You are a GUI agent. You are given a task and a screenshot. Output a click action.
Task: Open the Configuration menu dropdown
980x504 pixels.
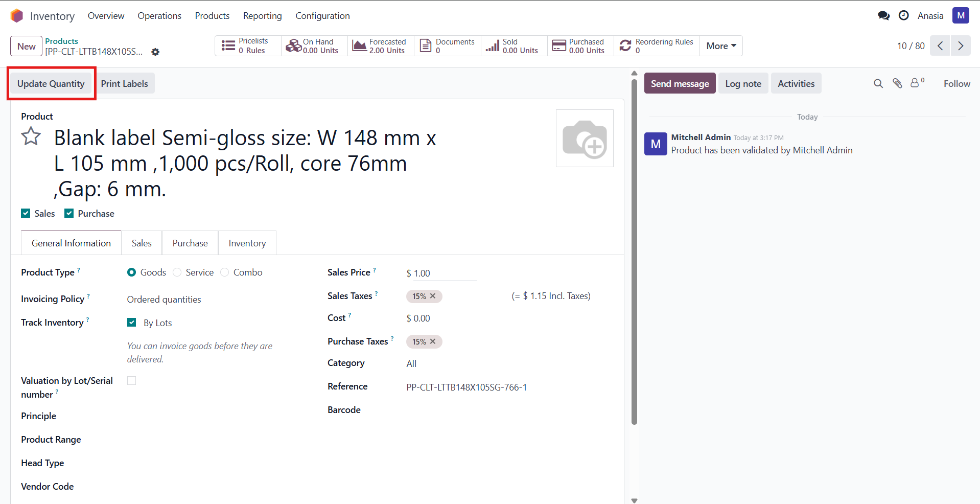[x=322, y=16]
